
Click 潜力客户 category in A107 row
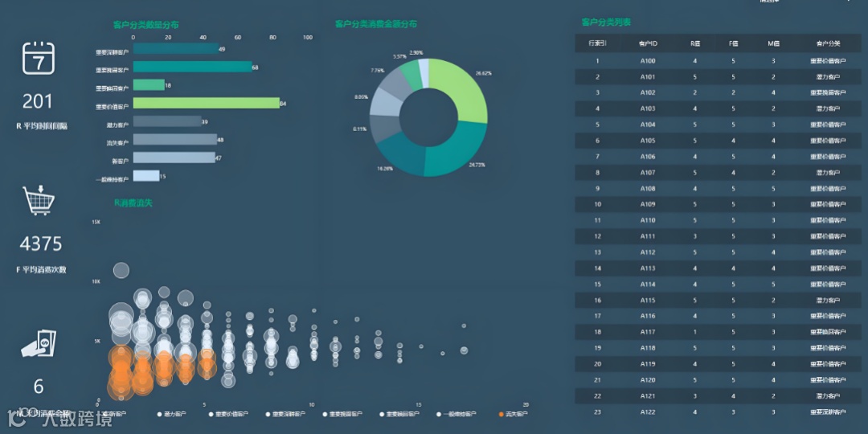(828, 173)
